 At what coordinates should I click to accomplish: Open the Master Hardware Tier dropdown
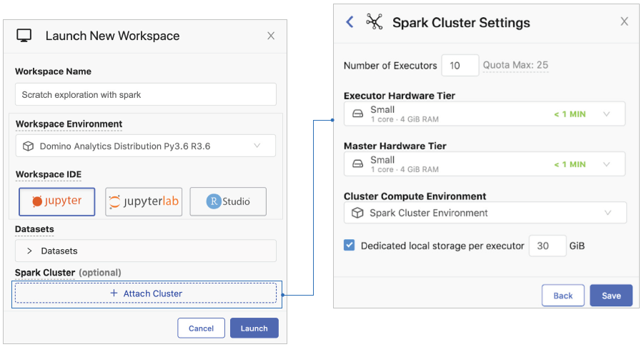[x=607, y=164]
